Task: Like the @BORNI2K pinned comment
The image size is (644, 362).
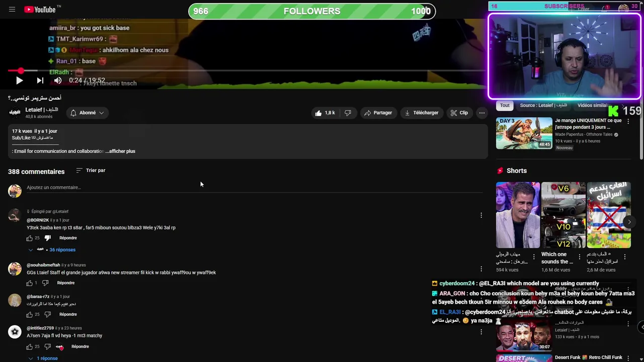Action: coord(30,238)
